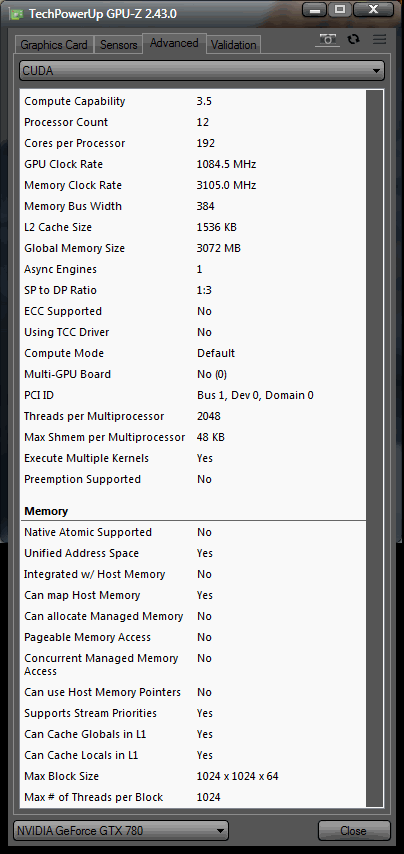This screenshot has width=404, height=854.
Task: Maximize the GPU-Z window
Action: tap(340, 10)
